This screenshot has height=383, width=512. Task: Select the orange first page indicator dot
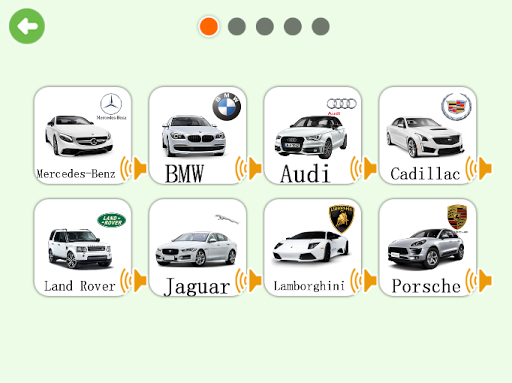click(209, 27)
